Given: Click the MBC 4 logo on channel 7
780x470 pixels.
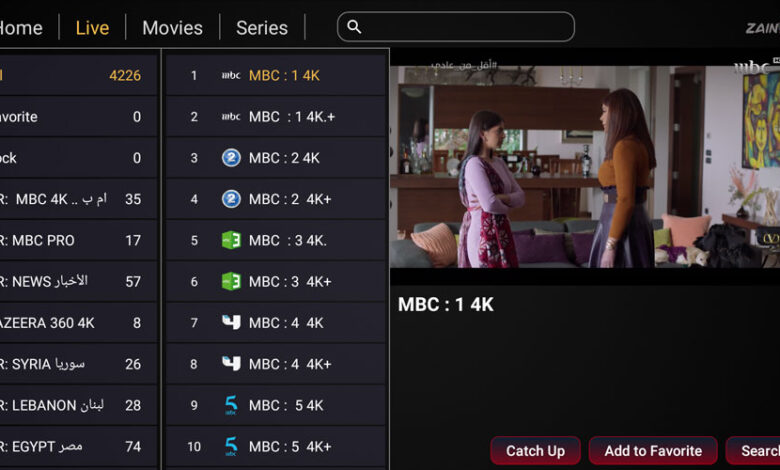Looking at the screenshot, I should tap(231, 322).
